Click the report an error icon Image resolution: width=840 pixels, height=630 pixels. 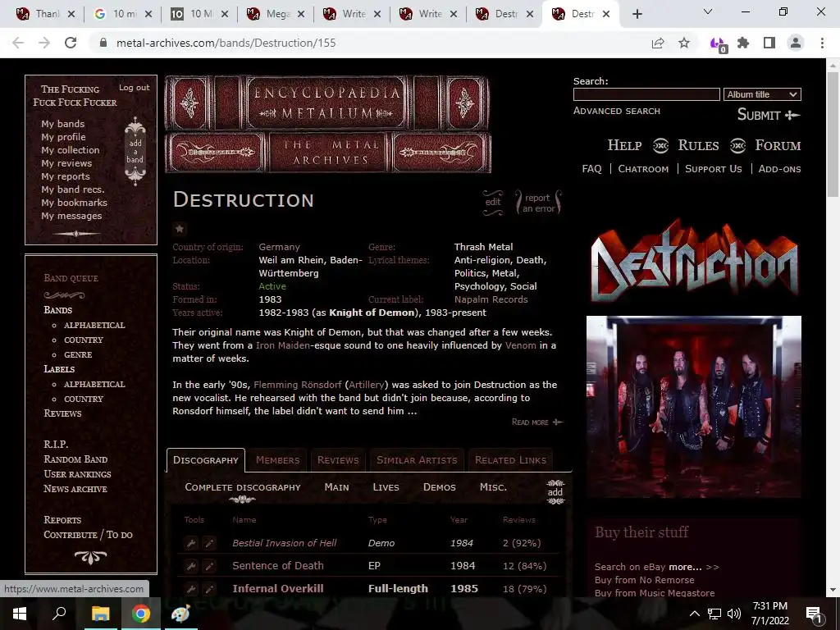[x=538, y=203]
